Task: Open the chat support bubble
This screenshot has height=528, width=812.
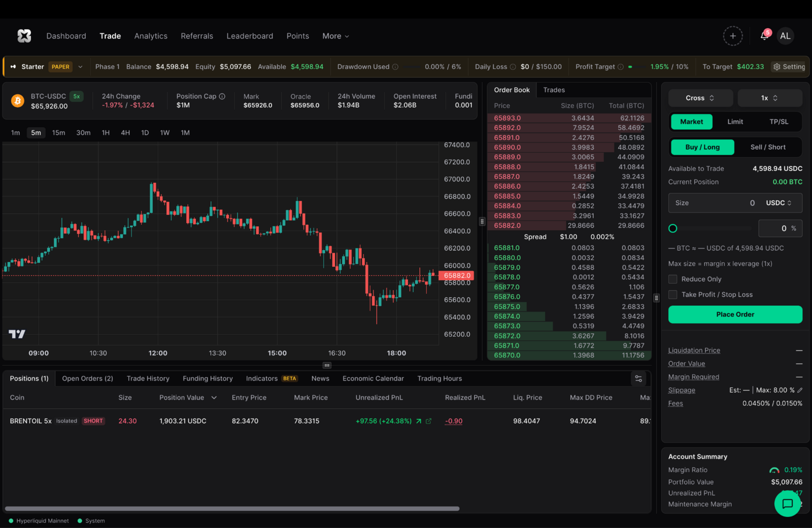Action: (787, 504)
